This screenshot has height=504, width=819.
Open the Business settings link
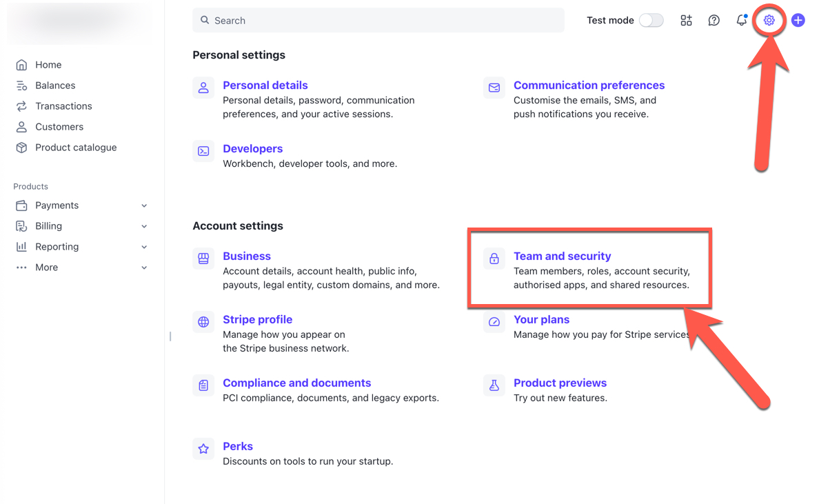247,256
